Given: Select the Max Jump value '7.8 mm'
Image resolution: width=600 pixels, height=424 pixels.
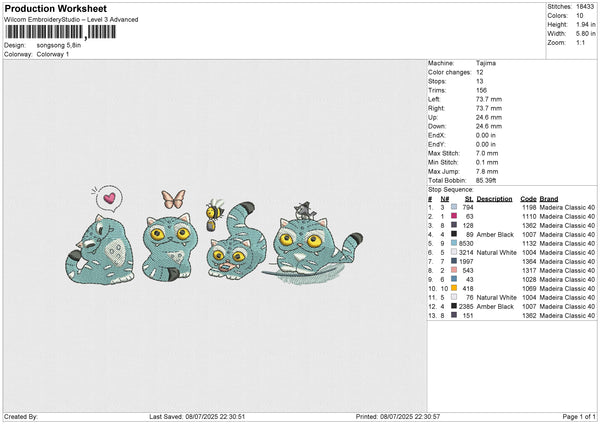Looking at the screenshot, I should tap(487, 171).
